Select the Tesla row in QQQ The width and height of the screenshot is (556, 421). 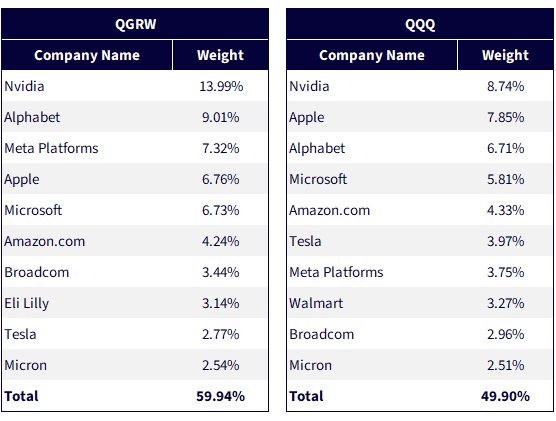[420, 241]
